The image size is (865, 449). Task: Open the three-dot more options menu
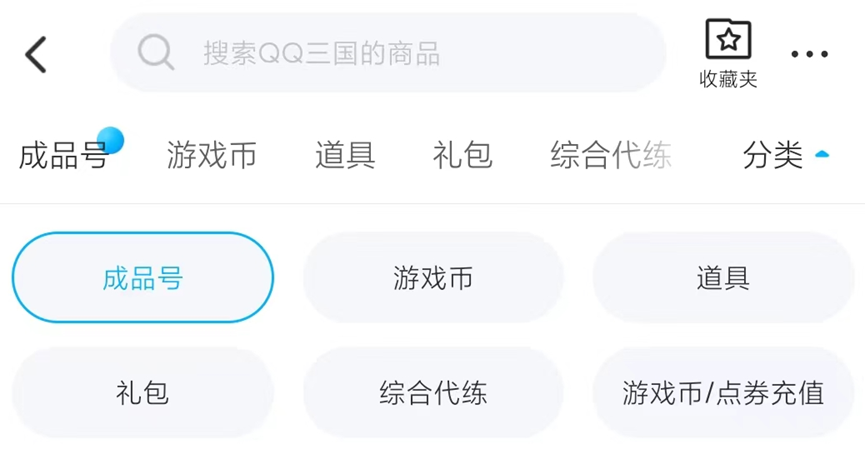809,54
